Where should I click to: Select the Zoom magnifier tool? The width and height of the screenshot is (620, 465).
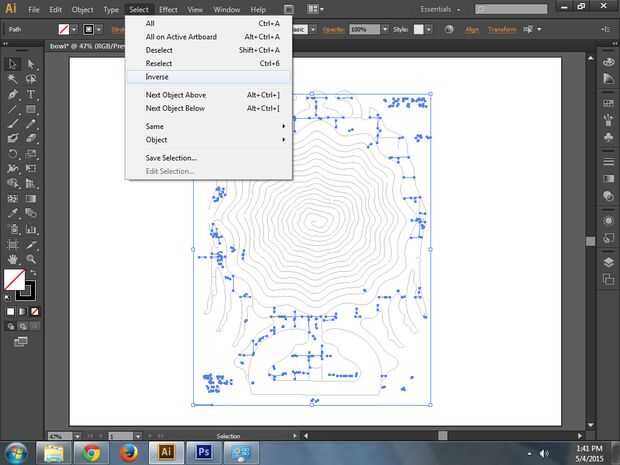(31, 259)
